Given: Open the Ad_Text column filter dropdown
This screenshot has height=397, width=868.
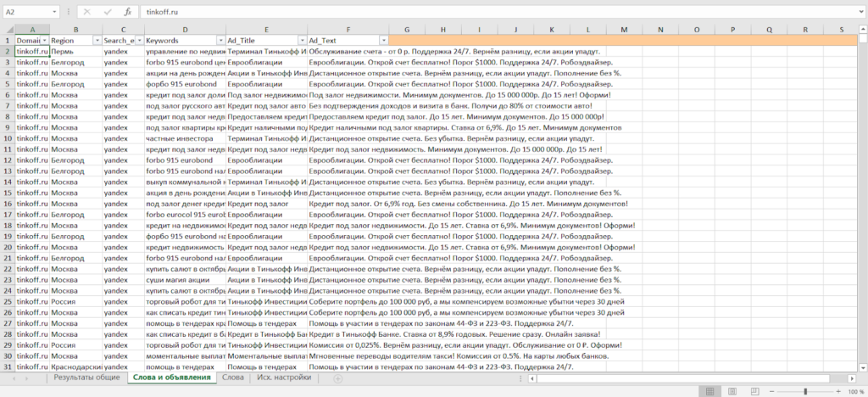Looking at the screenshot, I should pyautogui.click(x=384, y=41).
